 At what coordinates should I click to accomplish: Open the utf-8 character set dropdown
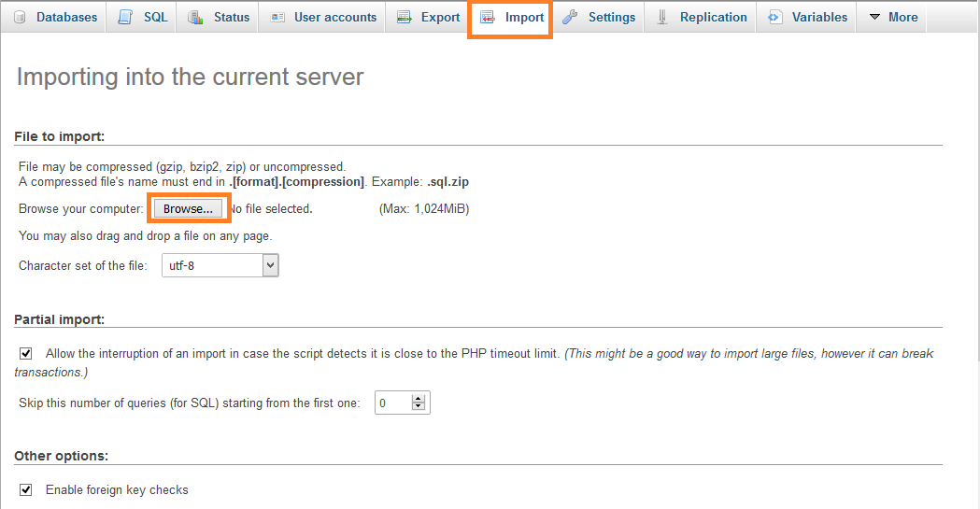pos(220,265)
